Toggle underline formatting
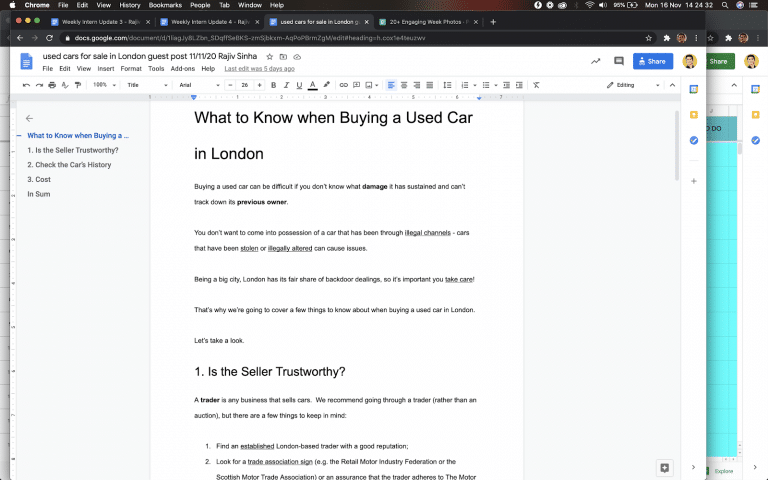768x480 pixels. coord(299,85)
